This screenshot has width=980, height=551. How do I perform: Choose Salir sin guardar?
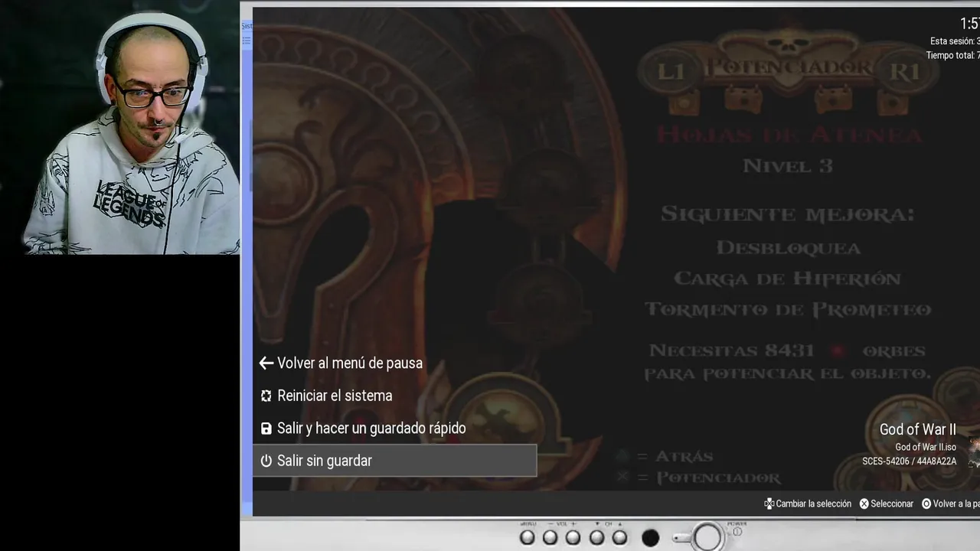pos(394,461)
